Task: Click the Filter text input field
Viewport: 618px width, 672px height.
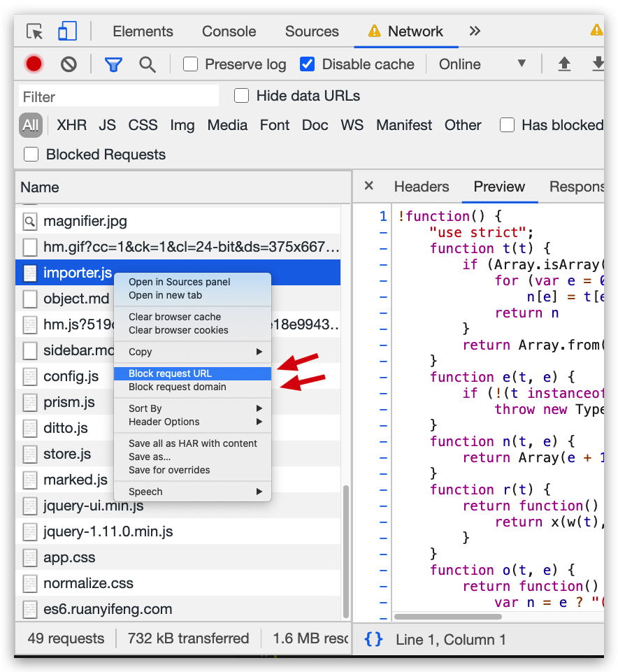Action: [x=117, y=96]
